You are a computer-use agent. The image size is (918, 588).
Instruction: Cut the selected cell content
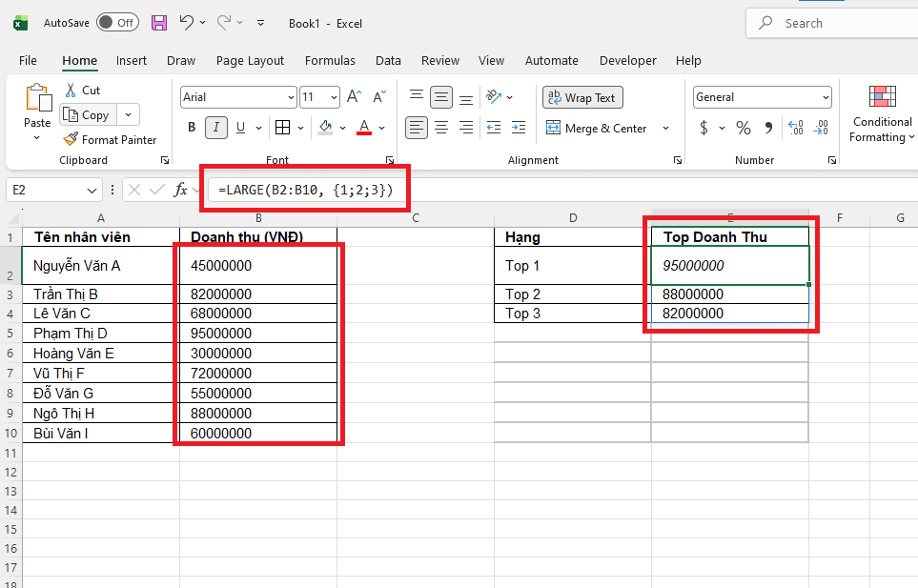[82, 91]
